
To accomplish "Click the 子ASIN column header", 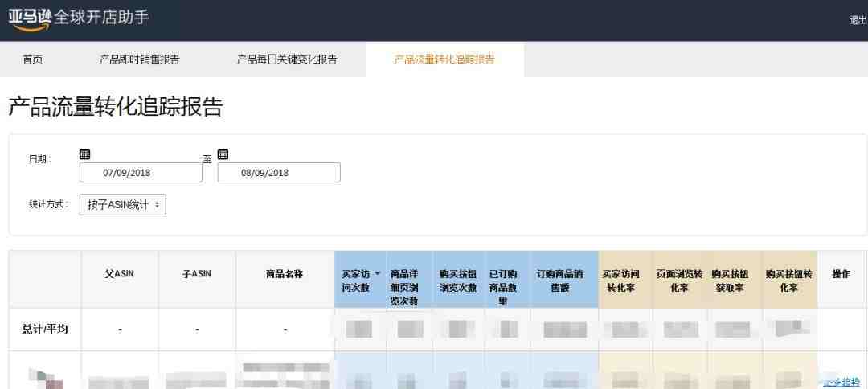I will pos(197,274).
